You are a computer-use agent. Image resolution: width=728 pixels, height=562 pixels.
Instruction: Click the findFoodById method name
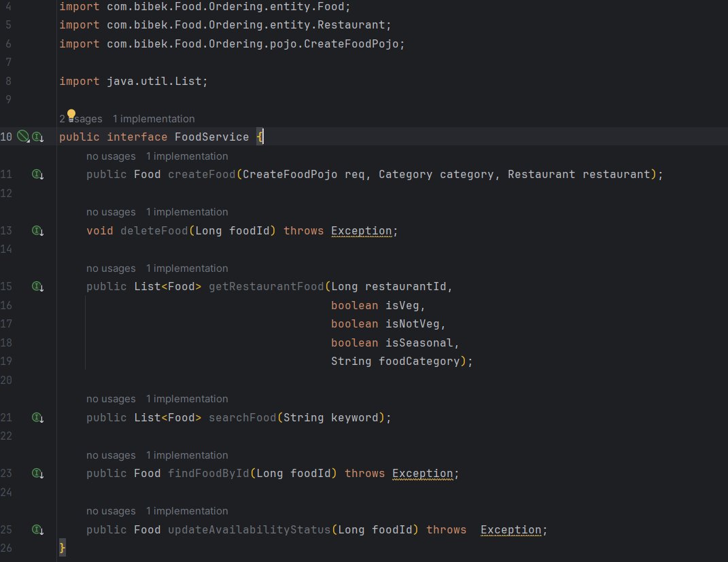pos(209,474)
